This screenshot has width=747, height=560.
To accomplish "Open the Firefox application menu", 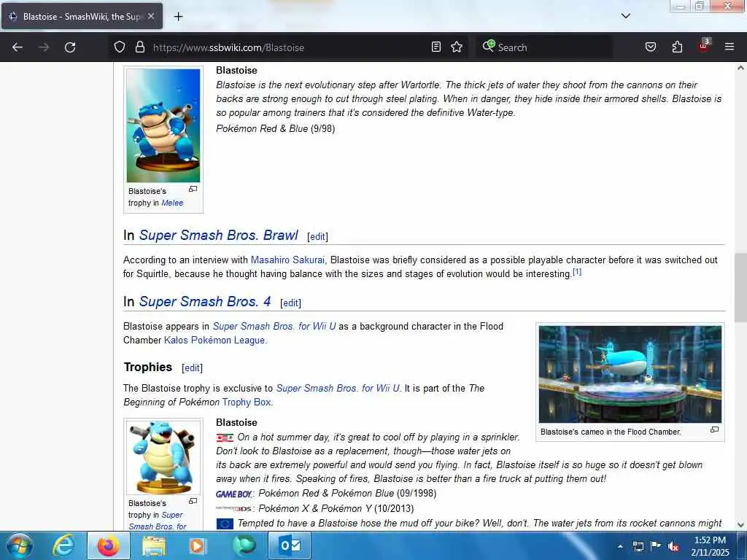I will [729, 47].
